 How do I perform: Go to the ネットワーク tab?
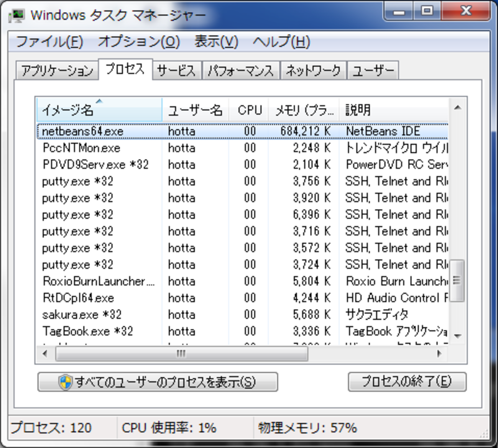[x=313, y=71]
